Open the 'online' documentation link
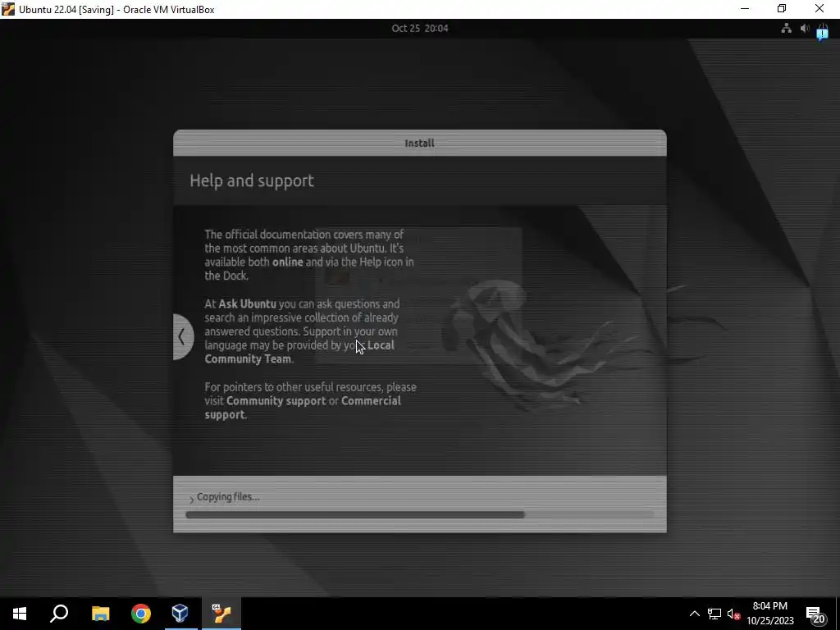Image resolution: width=840 pixels, height=630 pixels. 288,262
